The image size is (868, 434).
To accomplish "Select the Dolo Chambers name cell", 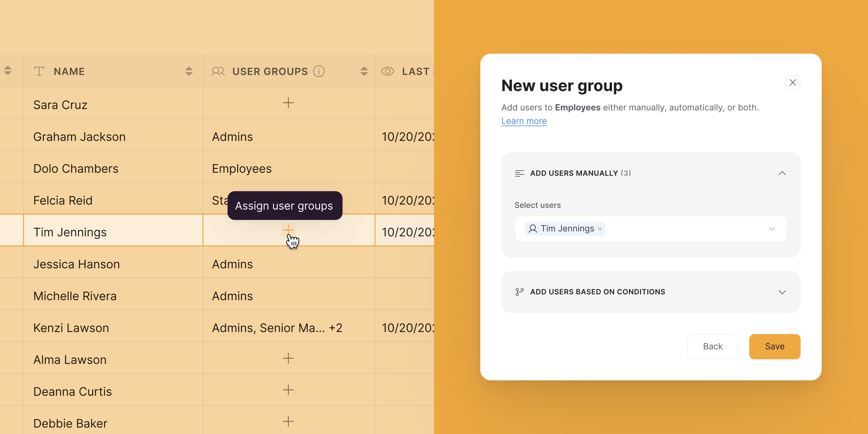I will (x=113, y=167).
